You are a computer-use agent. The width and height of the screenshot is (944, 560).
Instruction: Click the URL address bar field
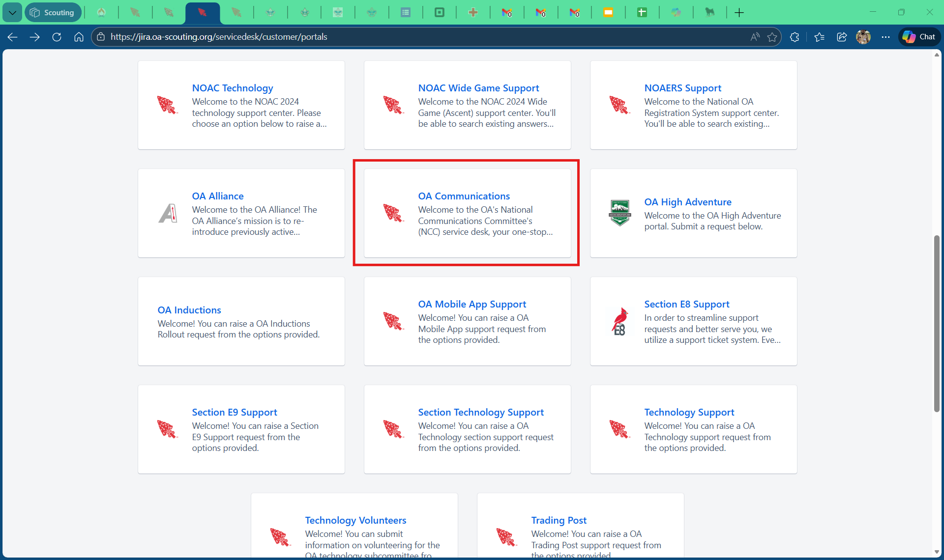pyautogui.click(x=423, y=37)
